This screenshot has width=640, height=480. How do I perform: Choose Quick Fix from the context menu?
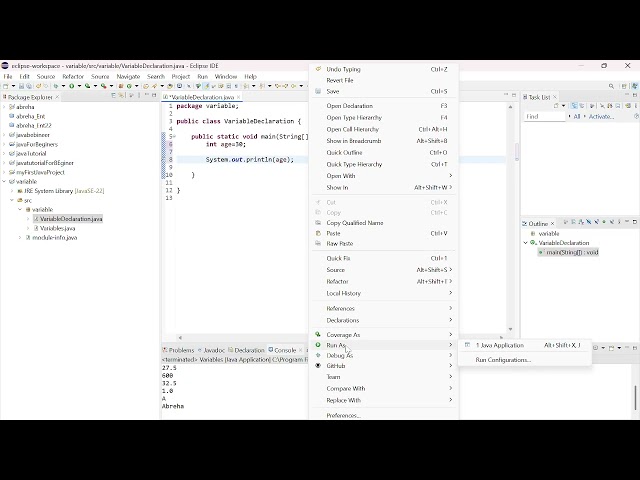384,258
